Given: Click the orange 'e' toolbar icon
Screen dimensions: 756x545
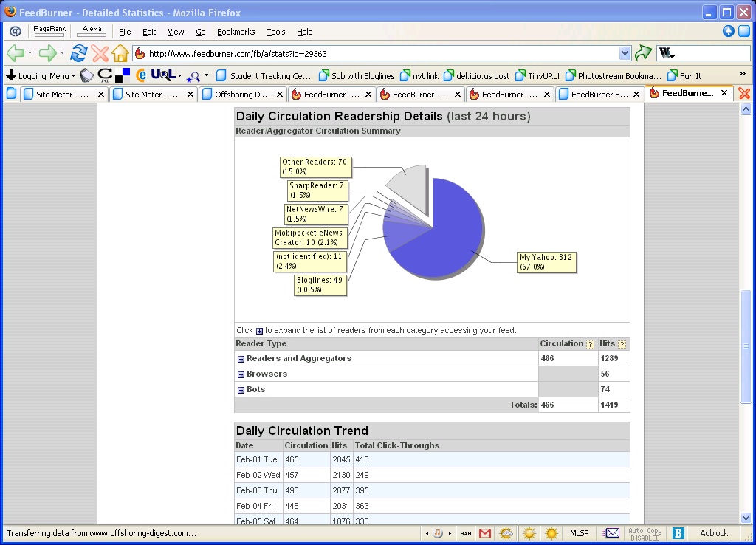Looking at the screenshot, I should [141, 75].
